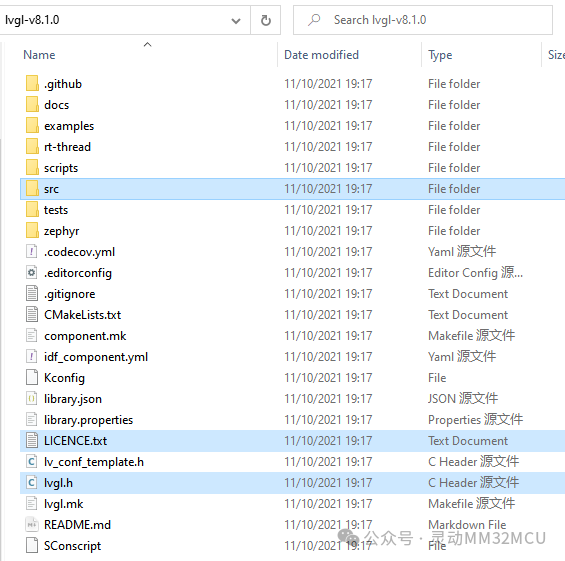This screenshot has width=565, height=561.
Task: Select the SConscript file name
Action: [72, 546]
